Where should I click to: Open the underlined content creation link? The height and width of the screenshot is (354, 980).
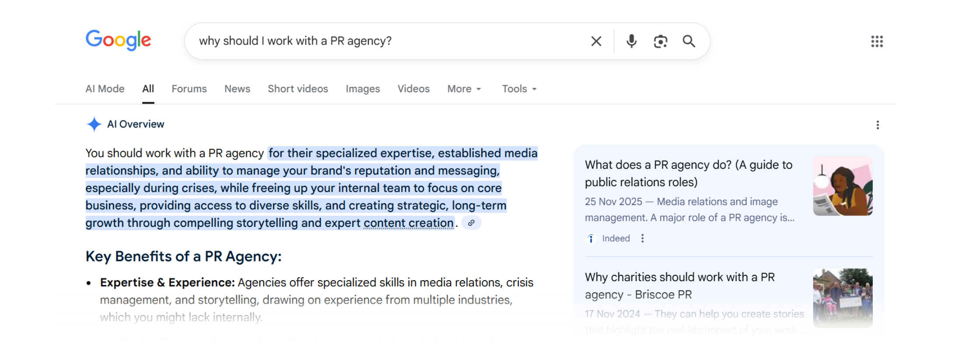[x=409, y=223]
